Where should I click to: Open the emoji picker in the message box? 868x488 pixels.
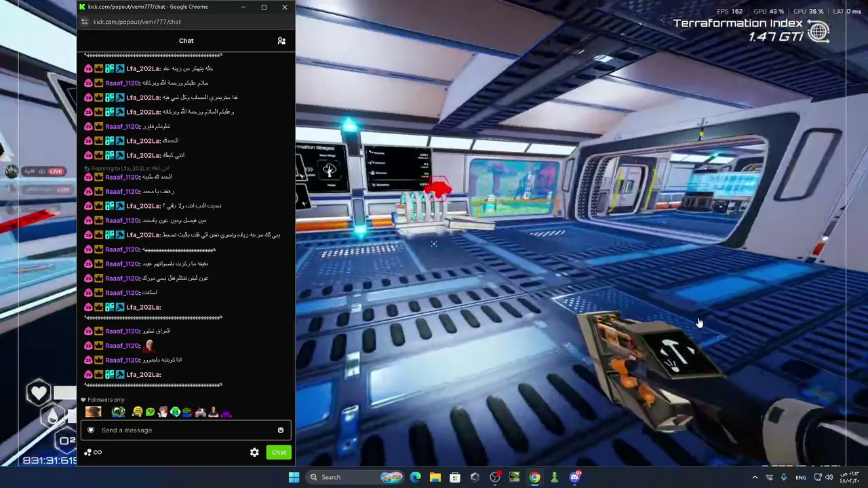click(x=281, y=430)
